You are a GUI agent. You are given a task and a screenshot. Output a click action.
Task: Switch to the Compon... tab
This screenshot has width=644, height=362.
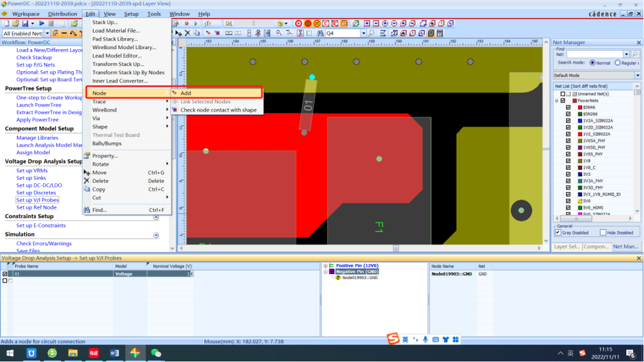[x=596, y=246]
